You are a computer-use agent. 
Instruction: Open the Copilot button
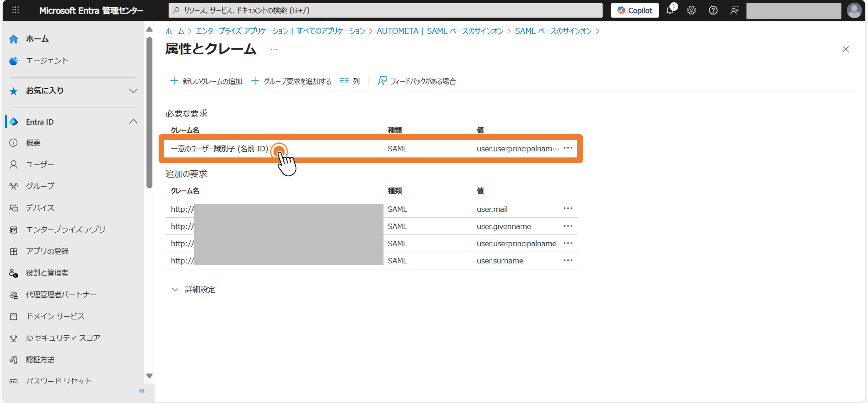coord(635,10)
